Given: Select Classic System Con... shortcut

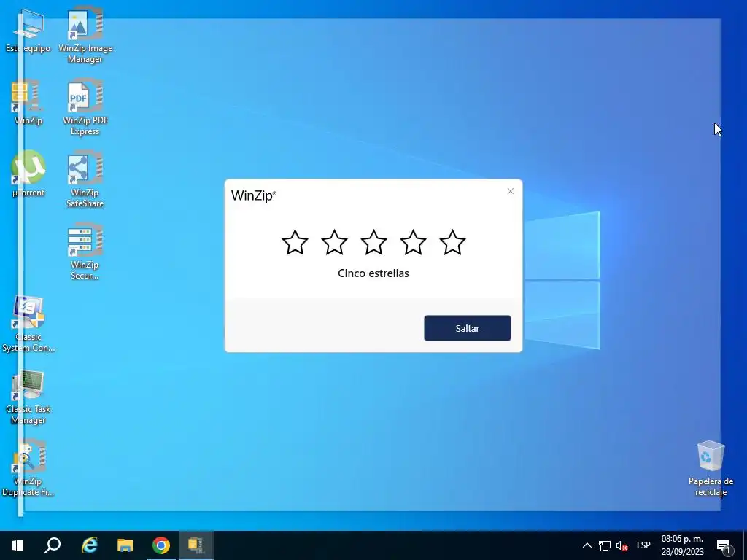Looking at the screenshot, I should coord(28,324).
